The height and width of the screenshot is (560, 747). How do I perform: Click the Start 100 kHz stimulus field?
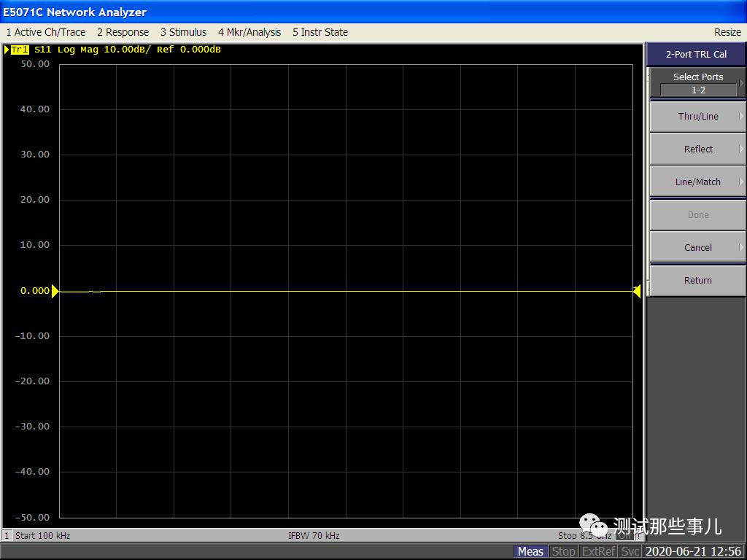coord(43,536)
